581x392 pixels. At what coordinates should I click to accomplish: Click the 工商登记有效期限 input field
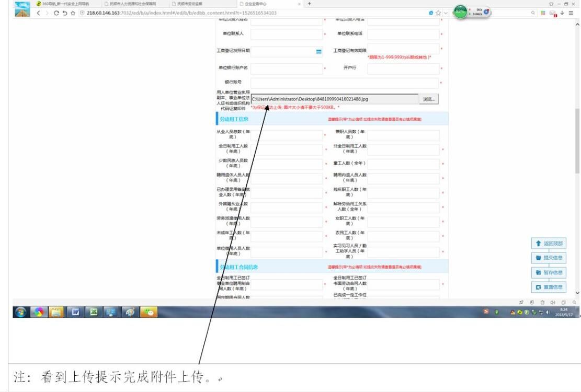[404, 49]
